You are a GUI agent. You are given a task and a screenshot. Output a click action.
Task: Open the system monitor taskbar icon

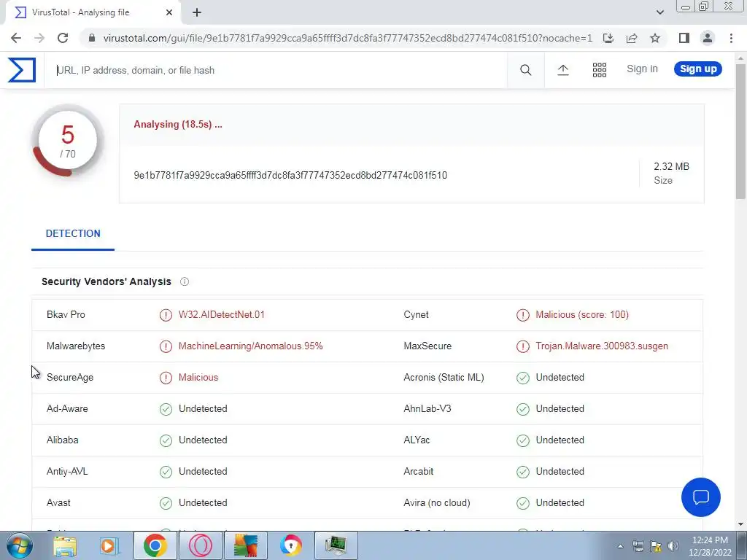336,545
